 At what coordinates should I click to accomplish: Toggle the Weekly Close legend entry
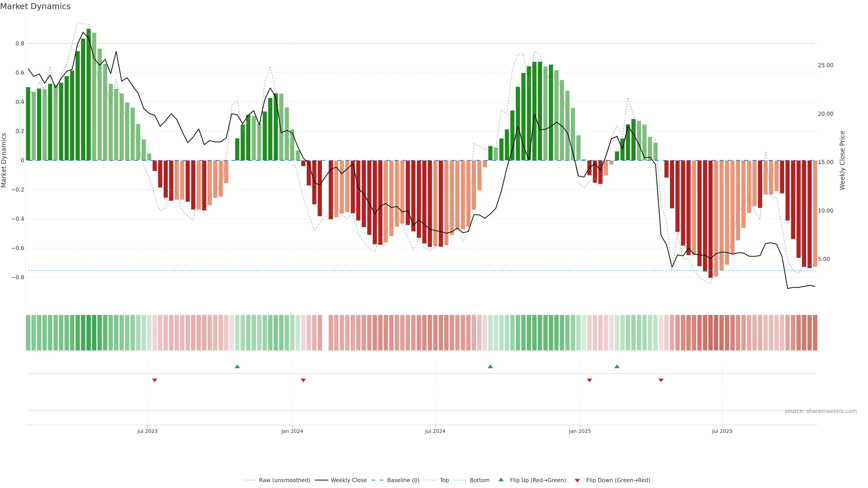coord(348,480)
